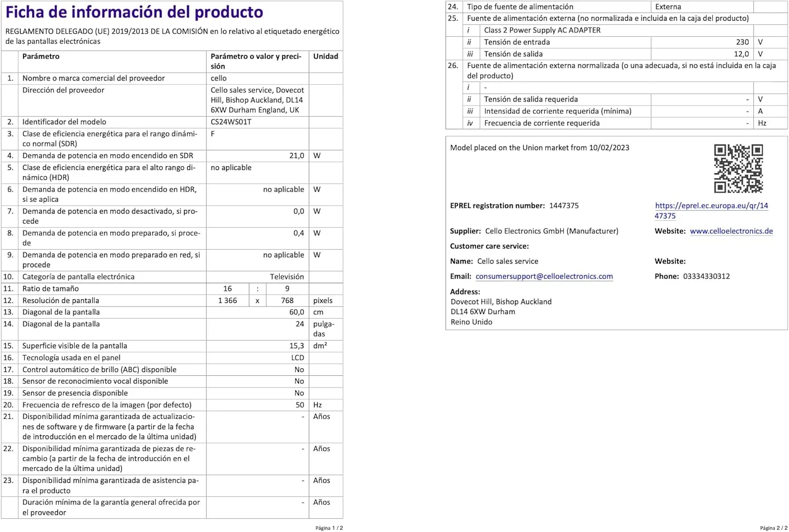Click the 'Parámetro' column header
789x532 pixels.
[x=41, y=56]
